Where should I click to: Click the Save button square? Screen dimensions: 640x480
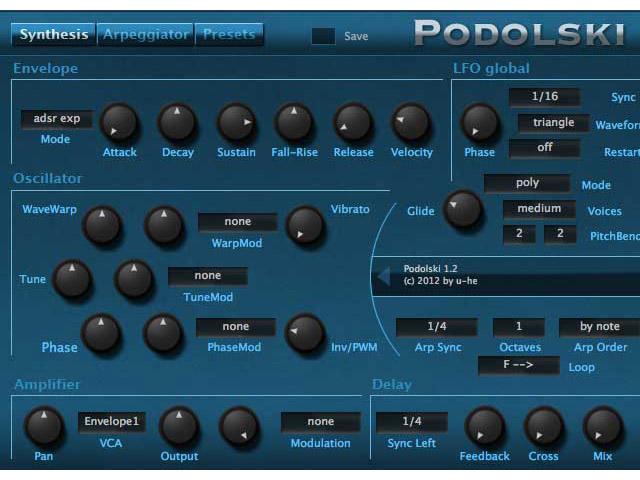323,36
